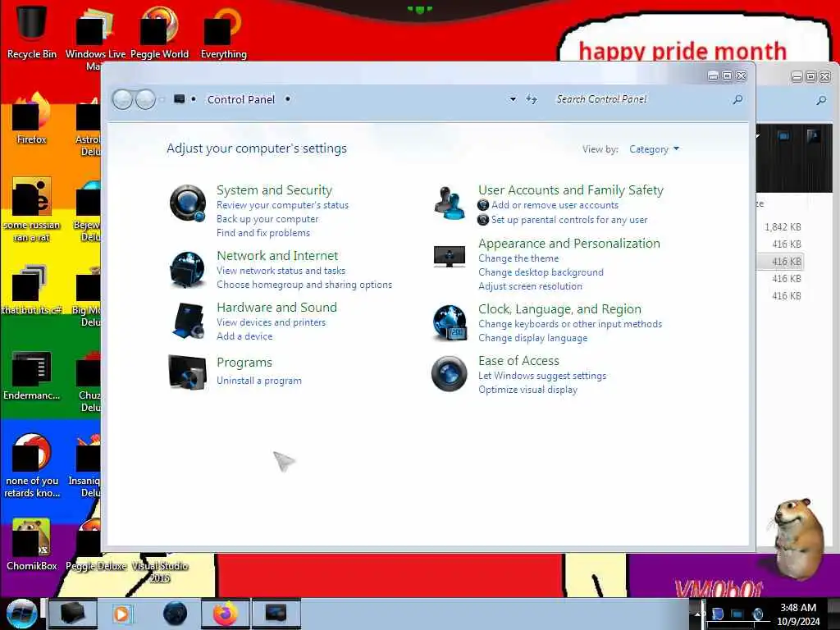Open the Appearance and Personalization monitor icon
Screen dimensions: 840x630
pyautogui.click(x=449, y=256)
